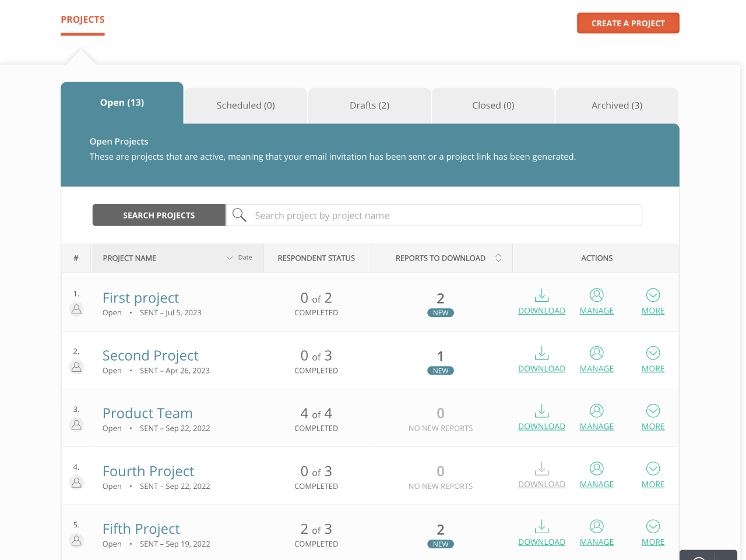
Task: Open the Date sort dropdown
Action: pos(239,258)
